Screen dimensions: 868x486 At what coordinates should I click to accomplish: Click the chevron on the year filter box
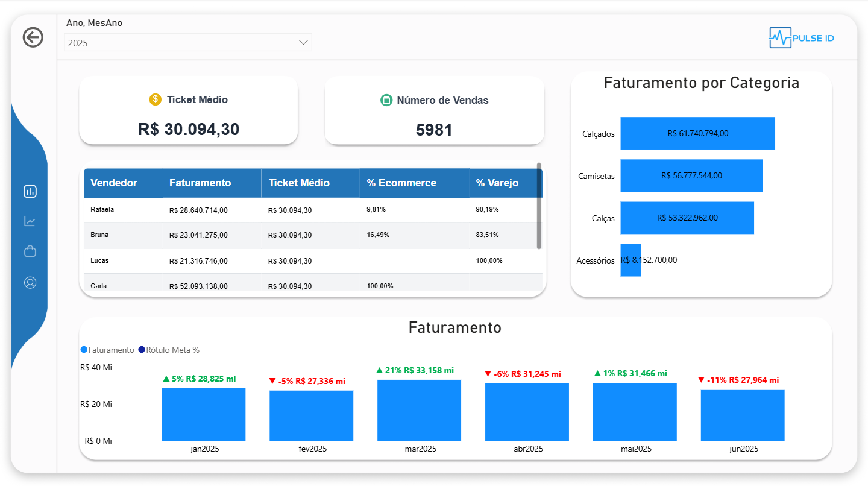[303, 42]
